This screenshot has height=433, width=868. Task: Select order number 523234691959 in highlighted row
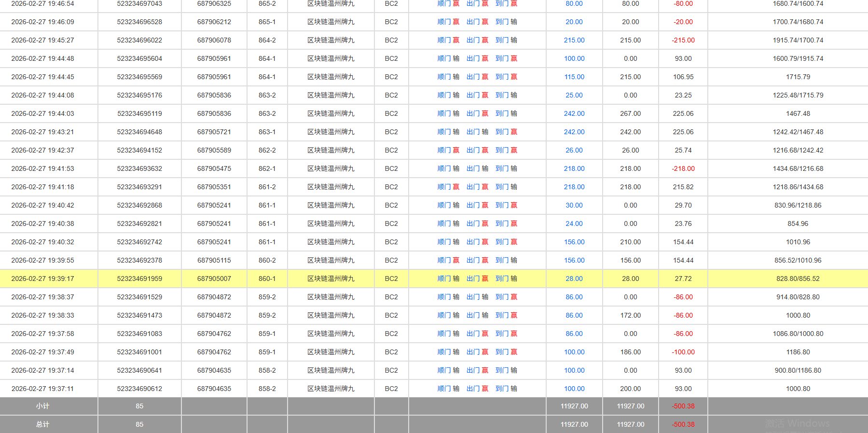[x=139, y=279]
